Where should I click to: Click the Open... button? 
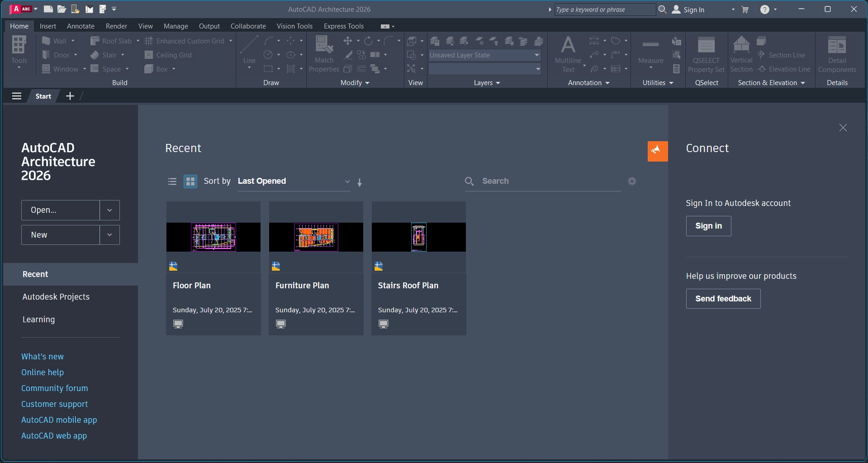click(x=60, y=210)
